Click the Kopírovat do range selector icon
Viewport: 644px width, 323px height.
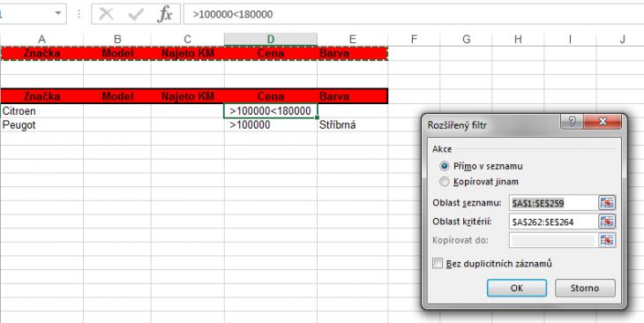pyautogui.click(x=608, y=240)
